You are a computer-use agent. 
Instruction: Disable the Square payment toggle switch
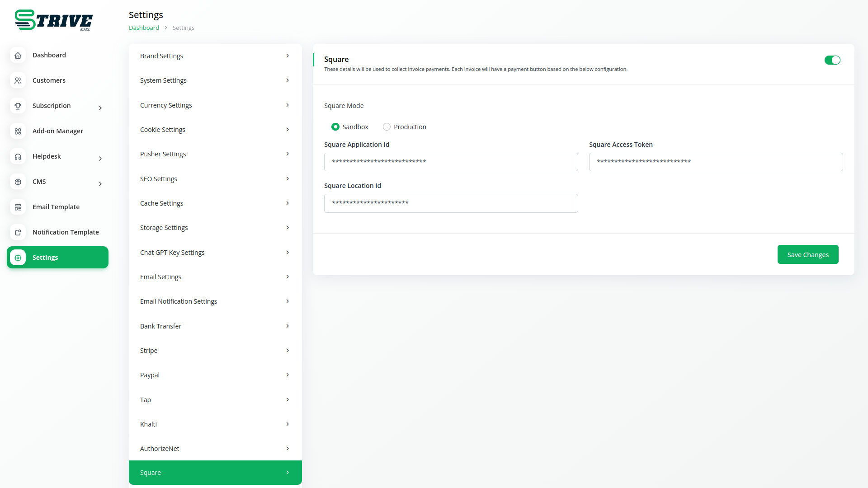(832, 60)
